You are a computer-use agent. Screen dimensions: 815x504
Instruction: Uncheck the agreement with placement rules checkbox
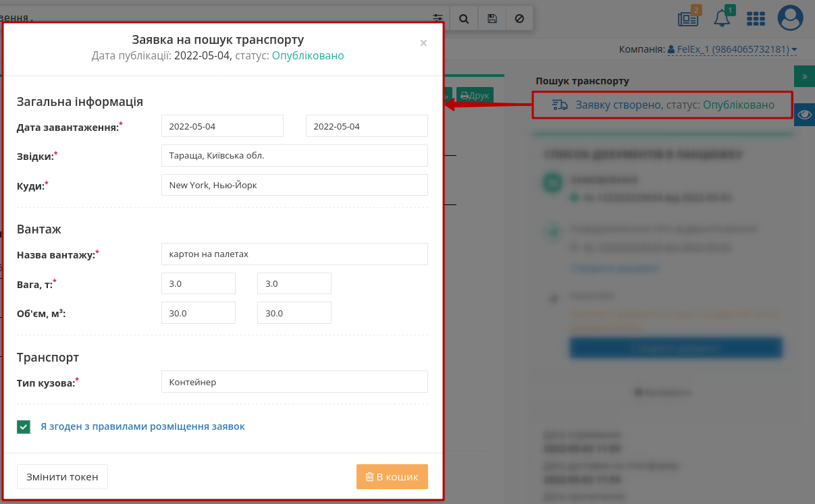[24, 427]
